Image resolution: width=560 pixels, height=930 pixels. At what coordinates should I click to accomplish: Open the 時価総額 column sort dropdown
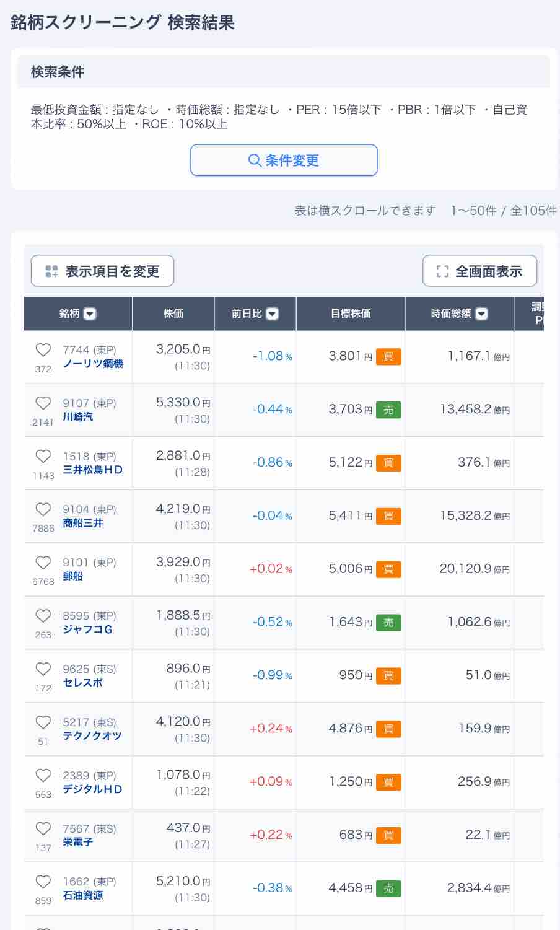tap(481, 314)
